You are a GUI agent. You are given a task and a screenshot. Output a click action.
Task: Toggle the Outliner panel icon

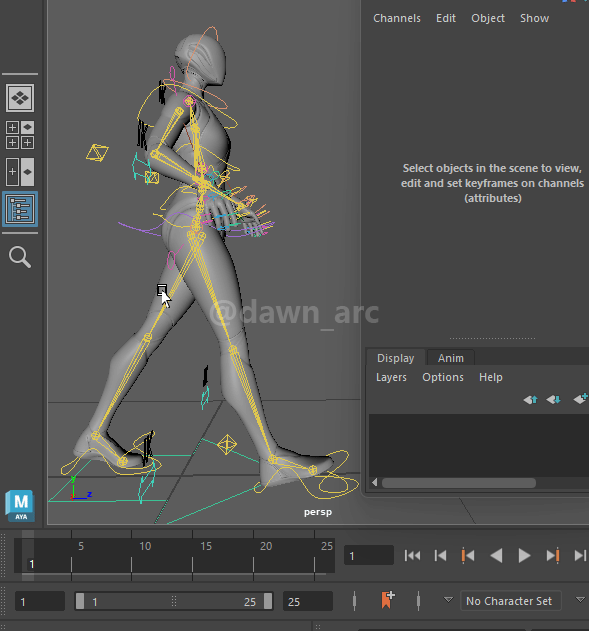click(20, 209)
